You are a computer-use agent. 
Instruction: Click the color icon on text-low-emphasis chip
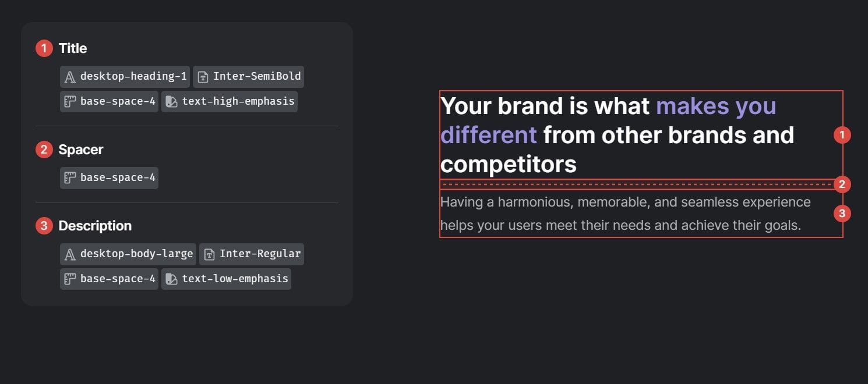coord(170,278)
